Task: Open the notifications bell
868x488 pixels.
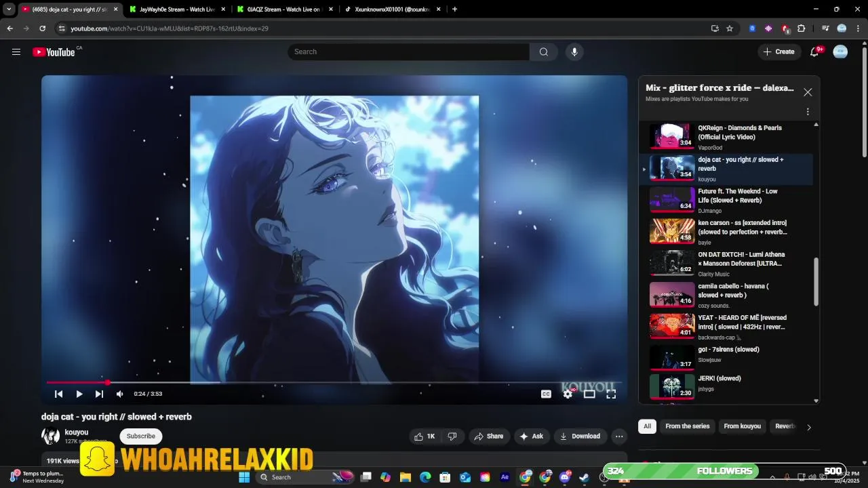Action: (x=816, y=52)
